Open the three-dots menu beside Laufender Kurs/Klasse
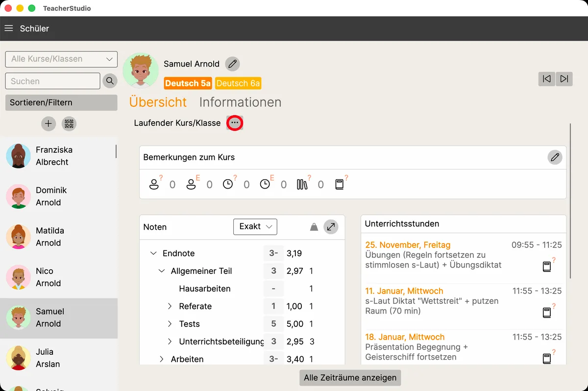 coord(235,123)
